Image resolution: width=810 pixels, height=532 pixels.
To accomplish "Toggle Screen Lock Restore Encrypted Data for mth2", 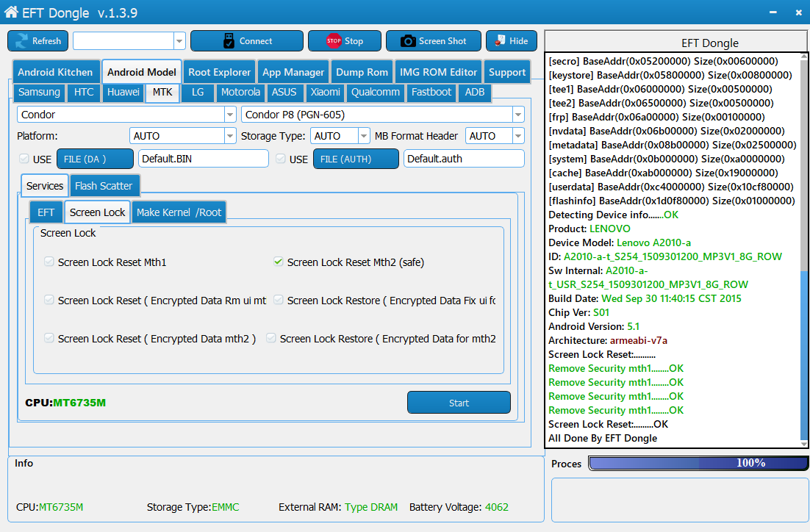I will (271, 338).
